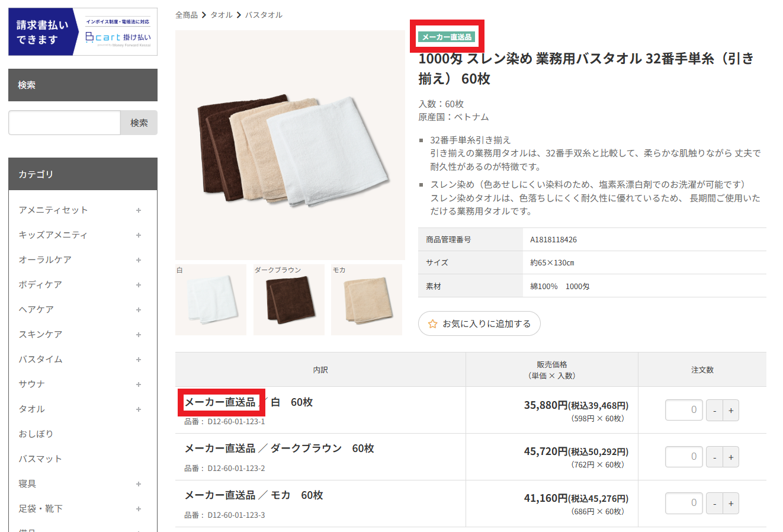Viewport: 783px width, 532px height.
Task: Open the タオル breadcrumb link
Action: (222, 15)
